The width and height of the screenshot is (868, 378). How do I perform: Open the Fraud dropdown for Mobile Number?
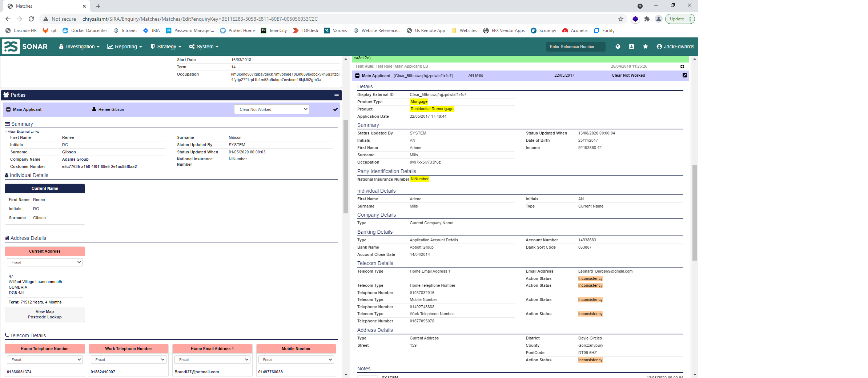(x=296, y=359)
